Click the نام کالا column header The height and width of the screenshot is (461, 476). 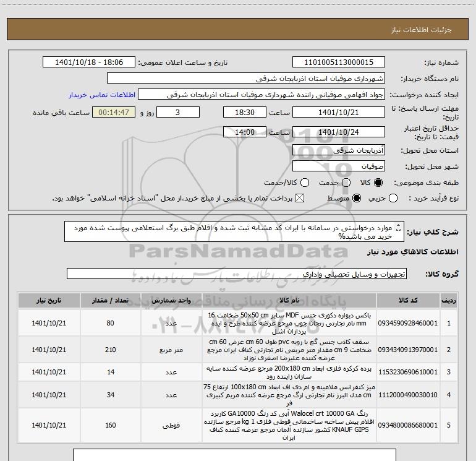pyautogui.click(x=289, y=301)
